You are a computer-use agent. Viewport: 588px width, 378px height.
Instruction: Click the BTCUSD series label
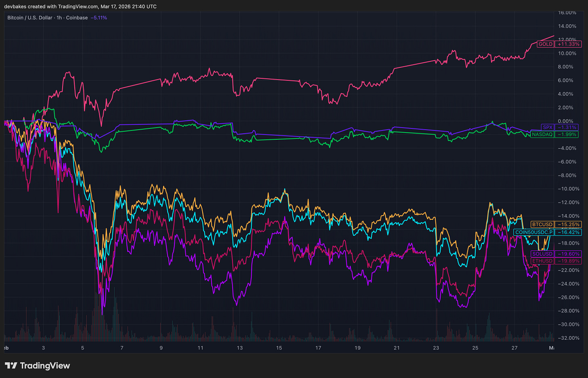pyautogui.click(x=542, y=224)
